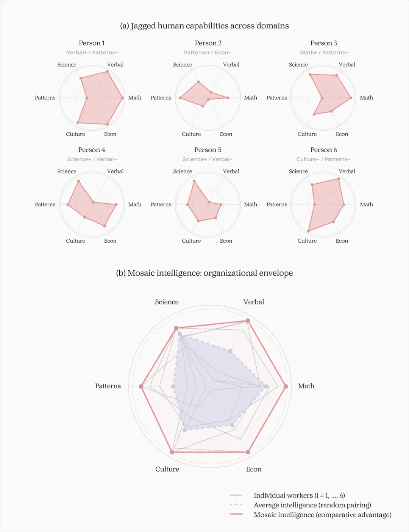Image resolution: width=409 pixels, height=532 pixels.
Task: Click the Patterns vertex point on large radar
Action: (141, 386)
